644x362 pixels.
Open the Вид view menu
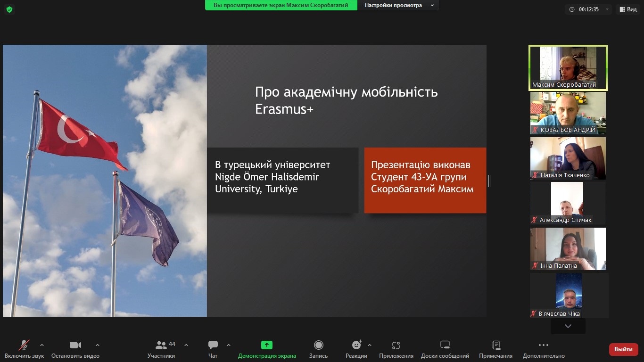coord(628,9)
